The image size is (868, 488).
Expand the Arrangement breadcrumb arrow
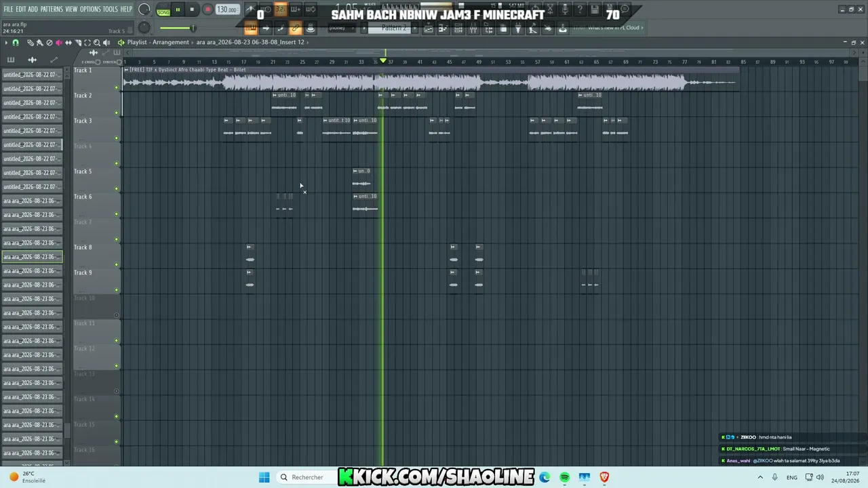click(x=193, y=42)
